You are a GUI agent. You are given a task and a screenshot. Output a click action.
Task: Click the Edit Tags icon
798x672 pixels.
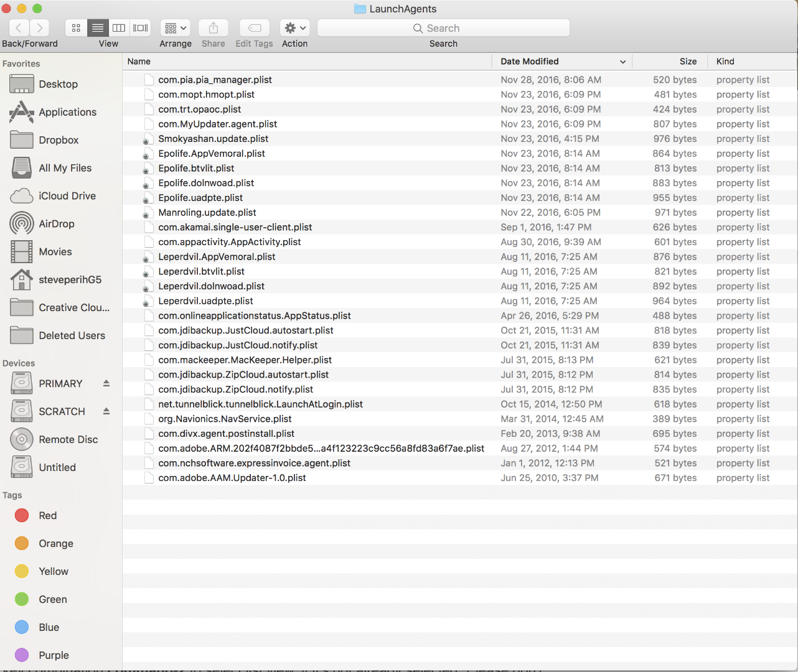click(x=254, y=27)
